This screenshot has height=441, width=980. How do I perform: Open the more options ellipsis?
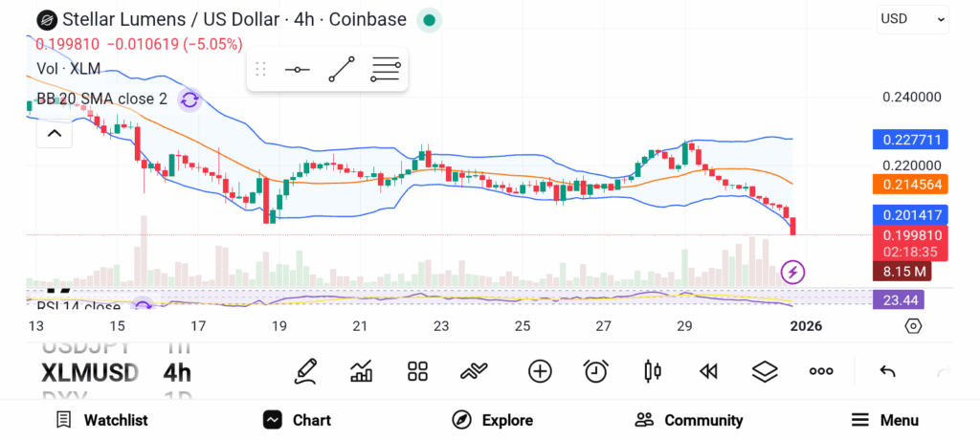point(821,371)
